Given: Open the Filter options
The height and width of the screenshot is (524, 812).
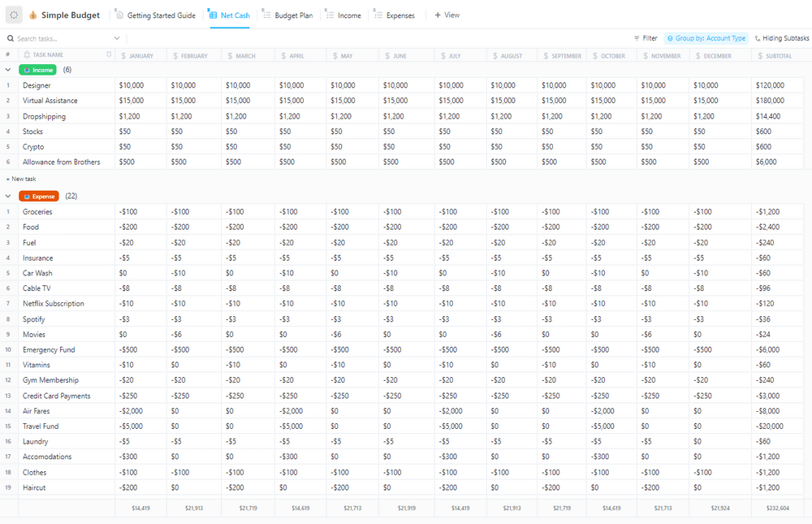Looking at the screenshot, I should click(647, 37).
